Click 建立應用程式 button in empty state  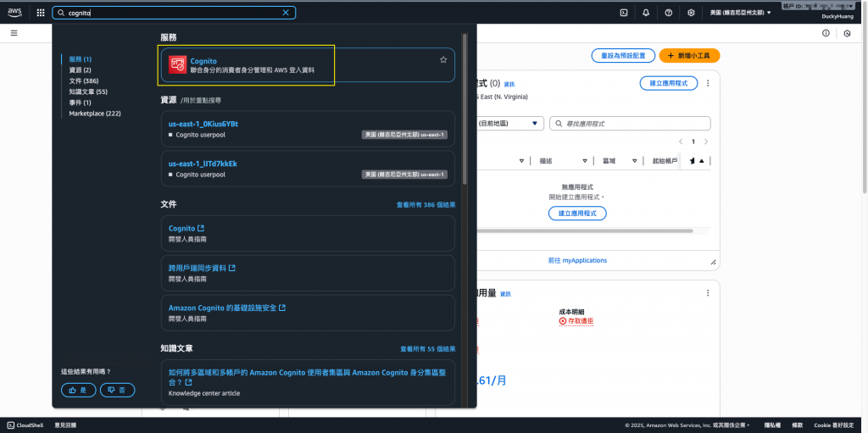tap(577, 214)
